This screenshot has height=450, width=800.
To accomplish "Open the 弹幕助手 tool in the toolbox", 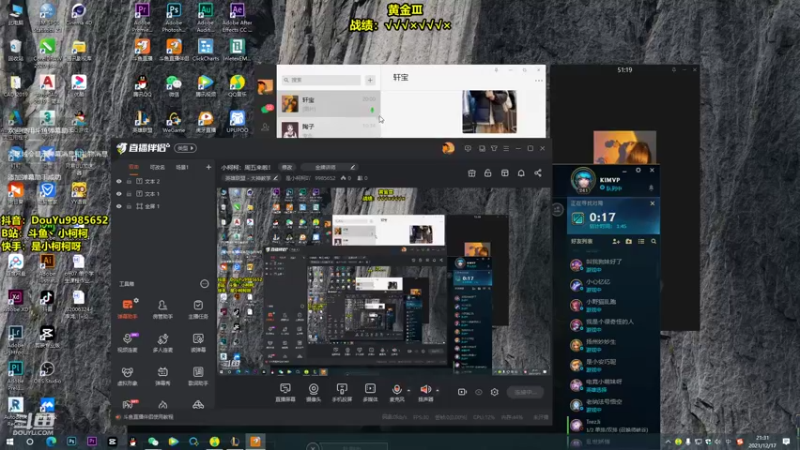I will tap(128, 308).
